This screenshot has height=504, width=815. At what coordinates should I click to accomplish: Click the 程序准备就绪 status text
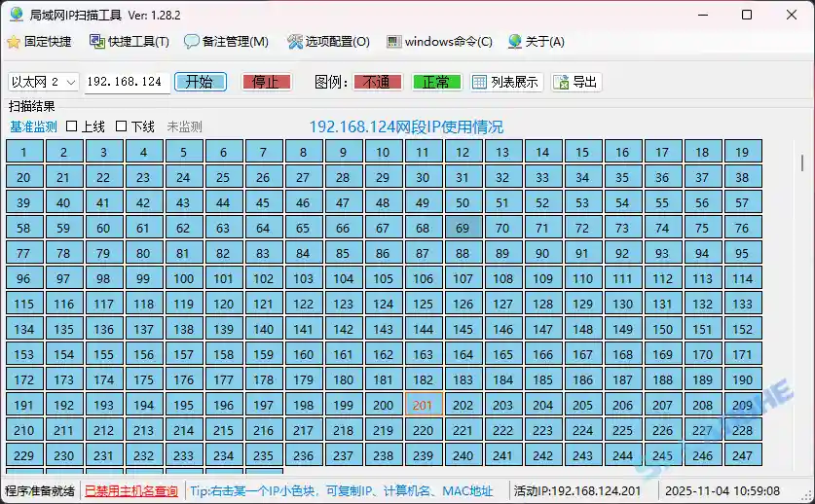(x=40, y=490)
